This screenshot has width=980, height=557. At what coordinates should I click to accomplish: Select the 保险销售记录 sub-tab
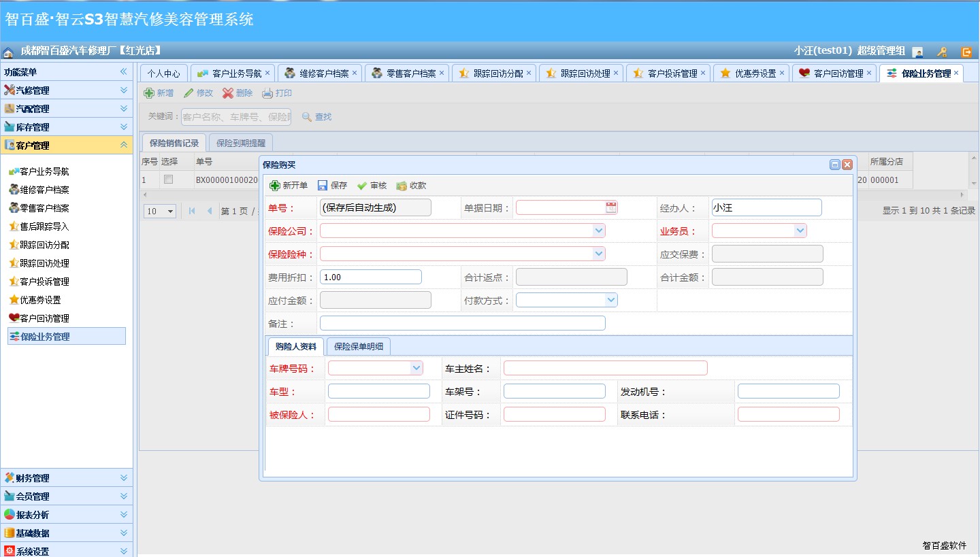pos(174,143)
